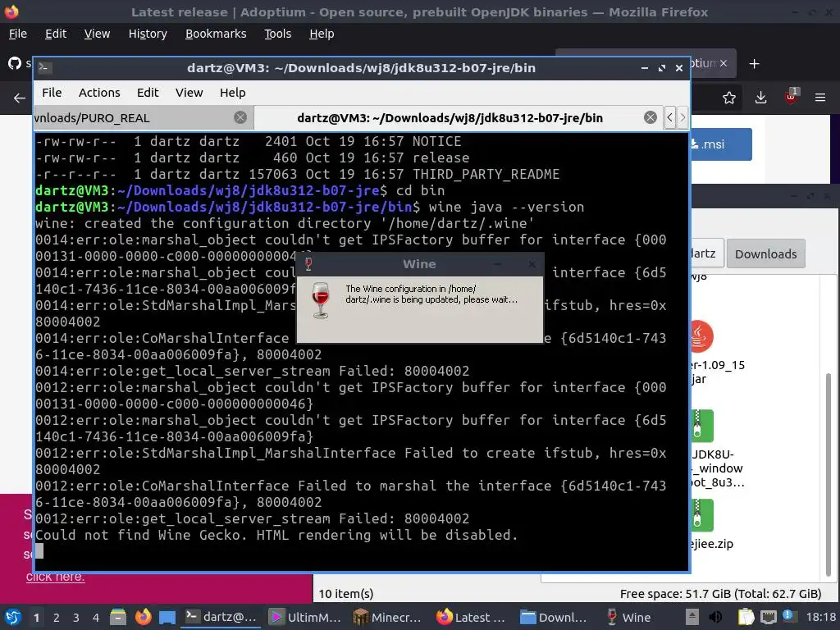
Task: Open the Firefox Bookmarks menu
Action: tap(216, 34)
